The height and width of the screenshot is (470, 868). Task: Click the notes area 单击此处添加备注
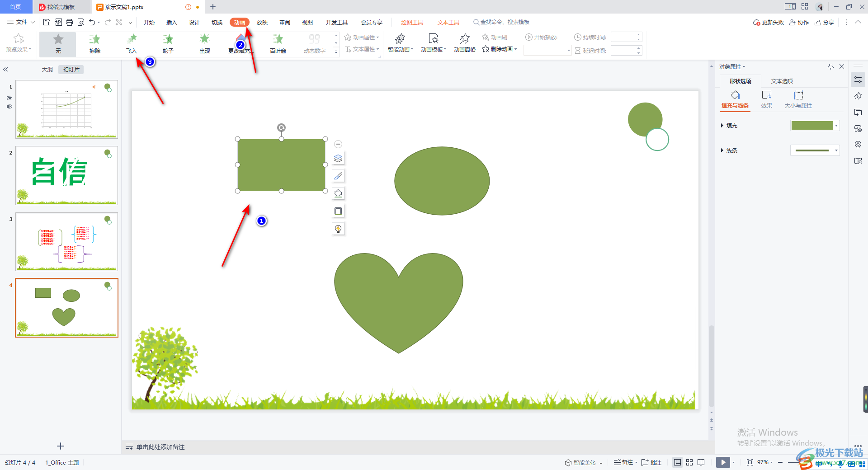pos(160,447)
